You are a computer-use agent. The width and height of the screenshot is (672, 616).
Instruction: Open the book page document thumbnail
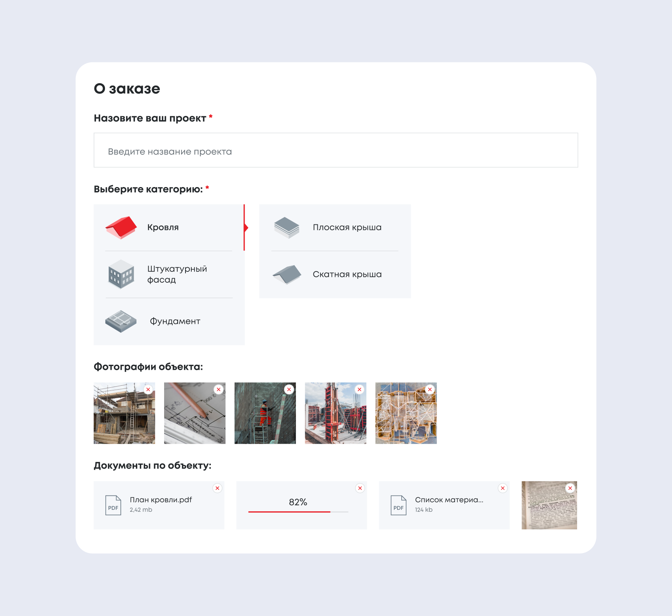(x=549, y=505)
